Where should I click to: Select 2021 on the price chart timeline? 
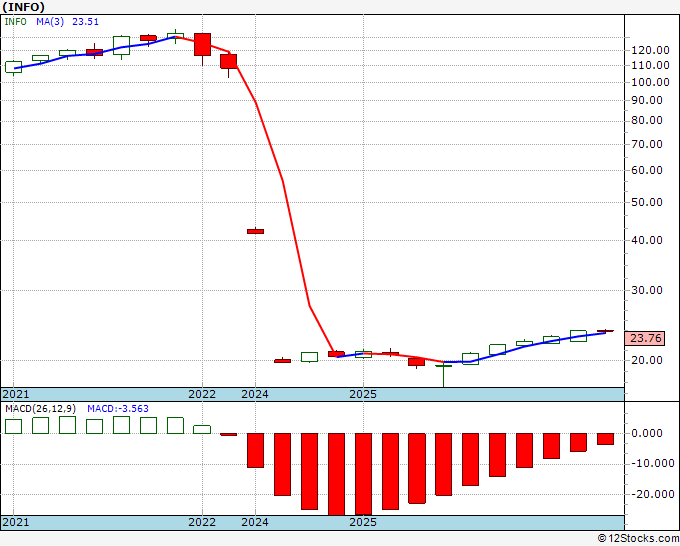coord(16,394)
